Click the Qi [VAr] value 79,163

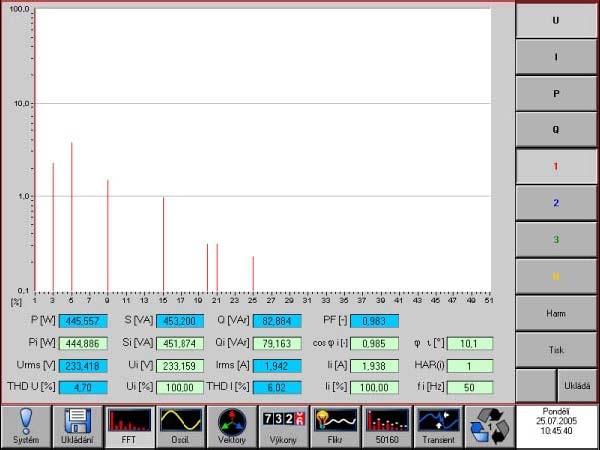tap(277, 344)
